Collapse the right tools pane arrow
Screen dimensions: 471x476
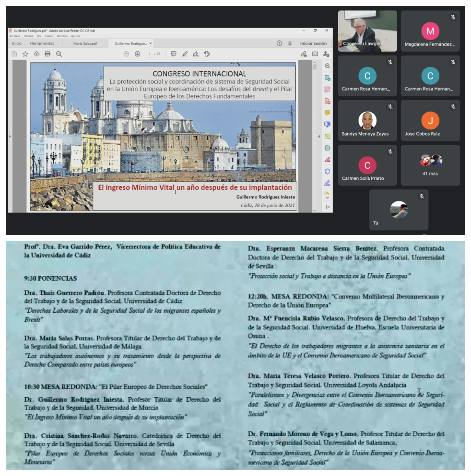pyautogui.click(x=319, y=136)
